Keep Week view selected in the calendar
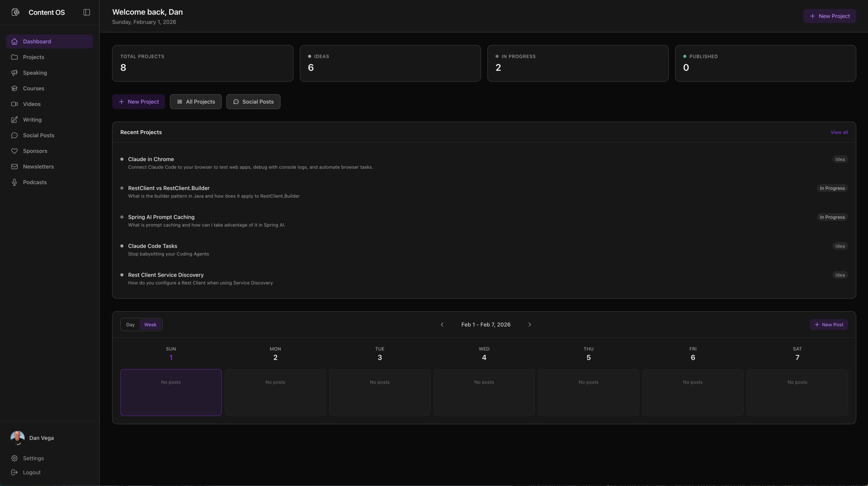Screen dimensions: 868x486 tap(150, 324)
